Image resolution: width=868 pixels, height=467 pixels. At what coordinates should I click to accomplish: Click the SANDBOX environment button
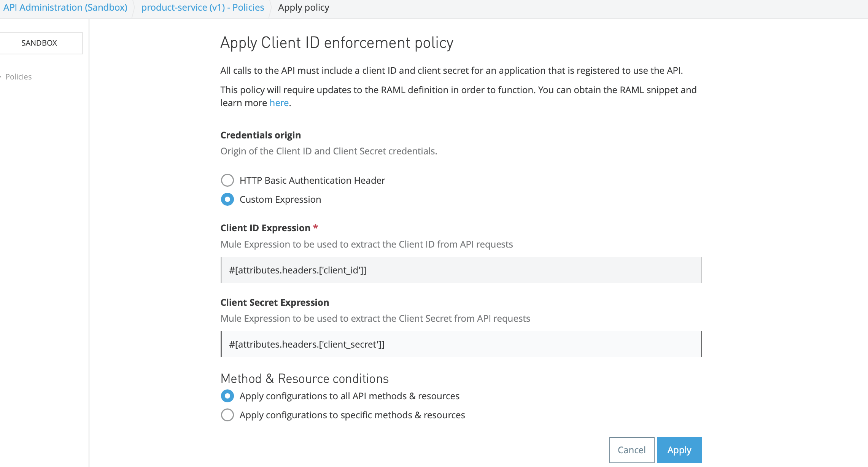coord(40,43)
